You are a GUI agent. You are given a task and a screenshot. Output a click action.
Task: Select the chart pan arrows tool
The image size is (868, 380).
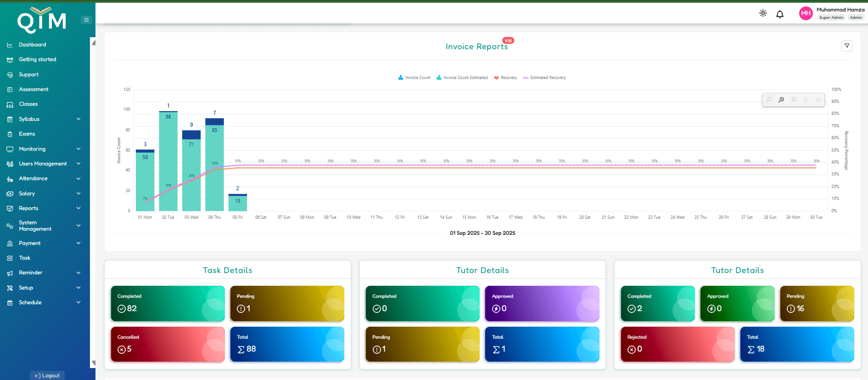point(806,100)
